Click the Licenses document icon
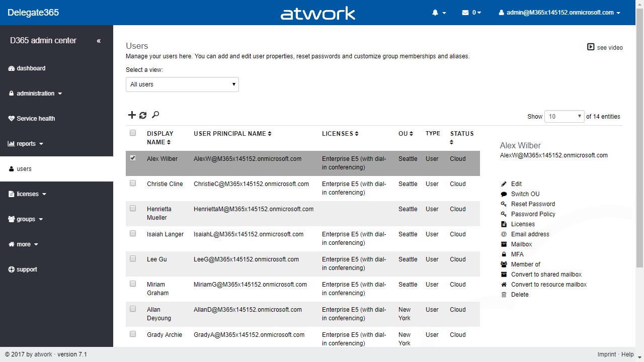644x362 pixels. (504, 224)
